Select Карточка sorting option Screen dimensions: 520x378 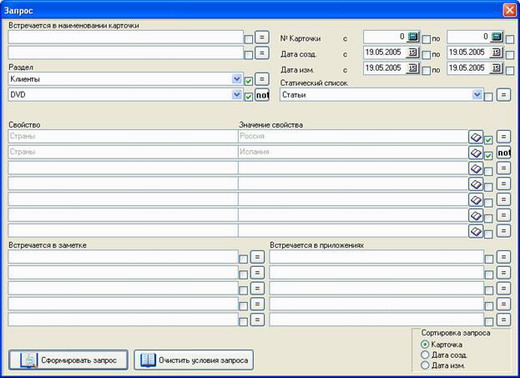tap(425, 344)
